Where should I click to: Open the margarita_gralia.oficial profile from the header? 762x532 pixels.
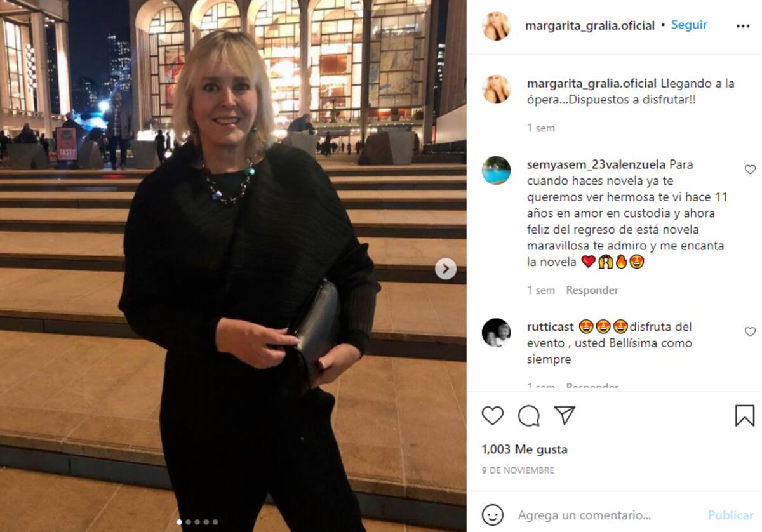point(590,25)
